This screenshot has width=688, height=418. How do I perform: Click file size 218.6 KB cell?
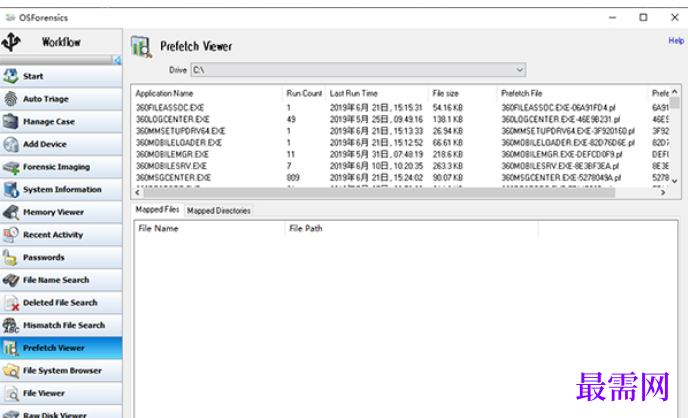coord(448,154)
